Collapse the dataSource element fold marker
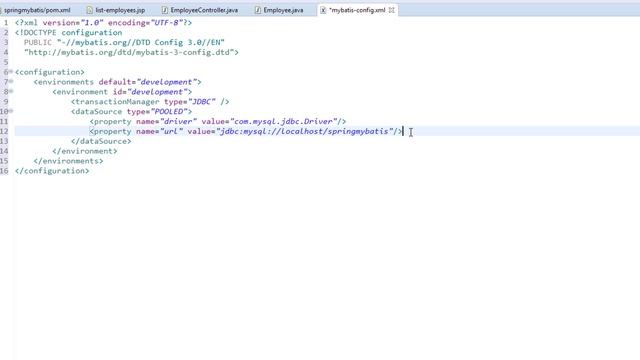The height and width of the screenshot is (360, 640). coord(11,111)
